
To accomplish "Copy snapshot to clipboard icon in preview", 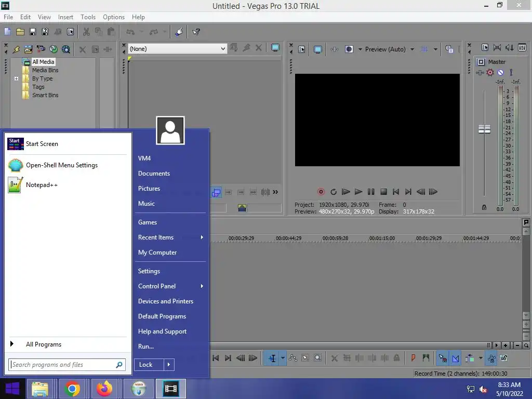I will [449, 49].
